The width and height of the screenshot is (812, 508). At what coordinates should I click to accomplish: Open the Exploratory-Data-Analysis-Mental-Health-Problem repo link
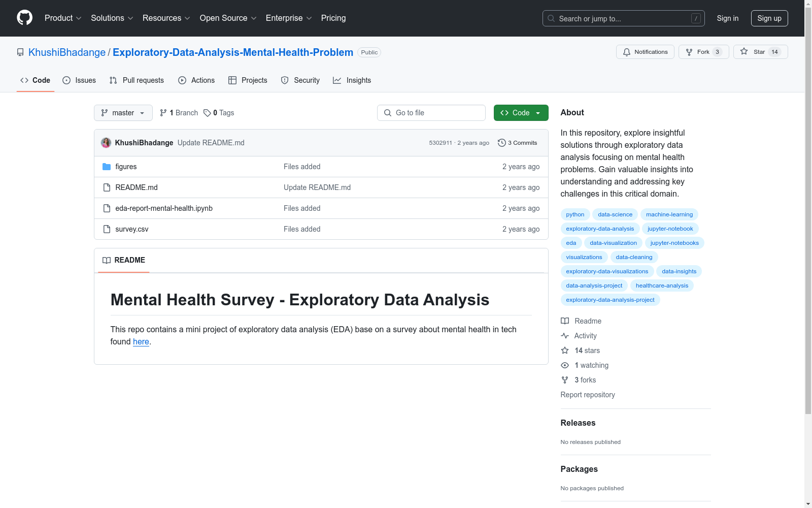(233, 52)
